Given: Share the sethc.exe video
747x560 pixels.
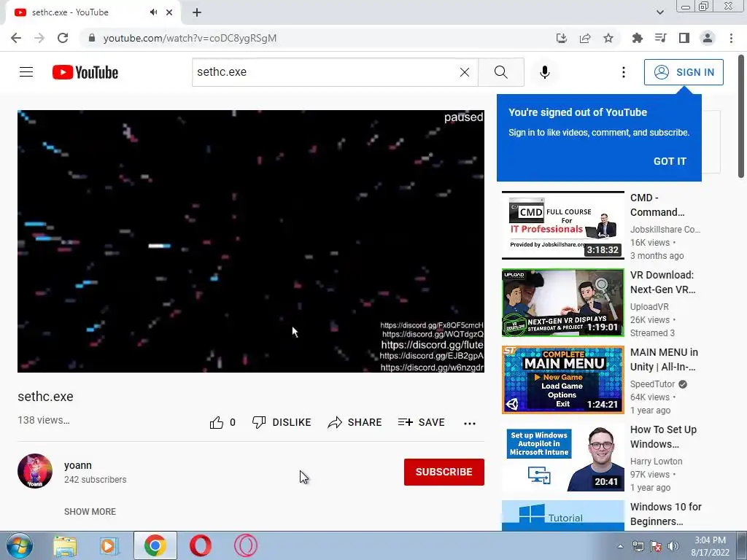Looking at the screenshot, I should coord(355,422).
